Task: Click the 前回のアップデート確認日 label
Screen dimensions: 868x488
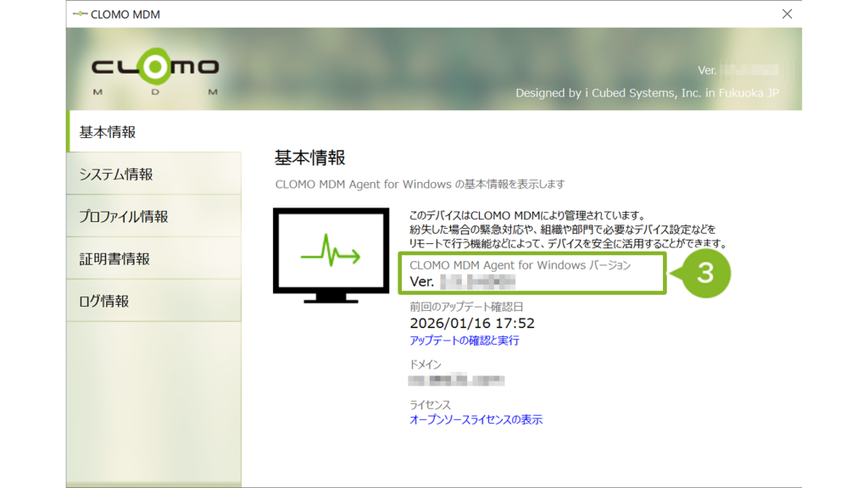Action: [x=466, y=307]
